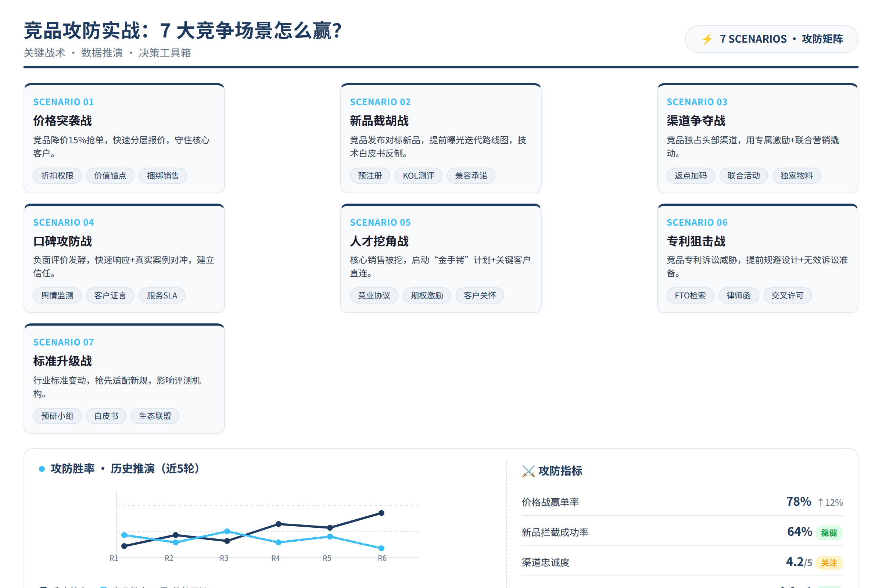The width and height of the screenshot is (882, 588).
Task: Choose the 服务SLA tag
Action: (162, 295)
